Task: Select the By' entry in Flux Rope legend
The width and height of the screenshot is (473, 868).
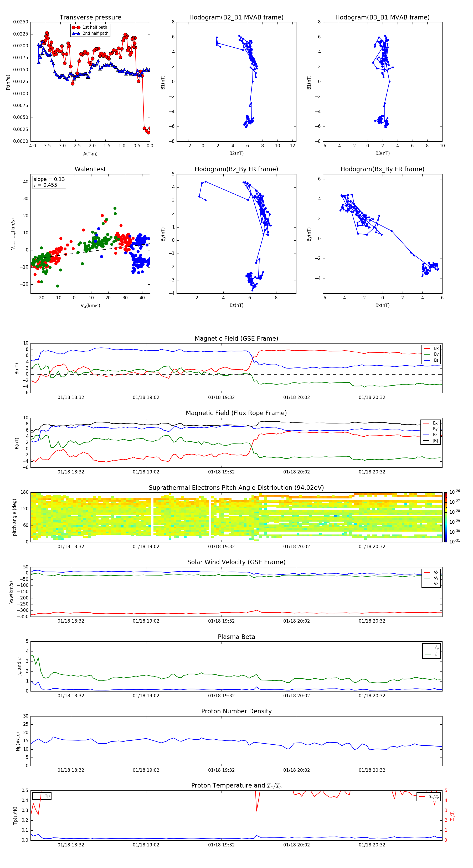Action: pyautogui.click(x=431, y=429)
